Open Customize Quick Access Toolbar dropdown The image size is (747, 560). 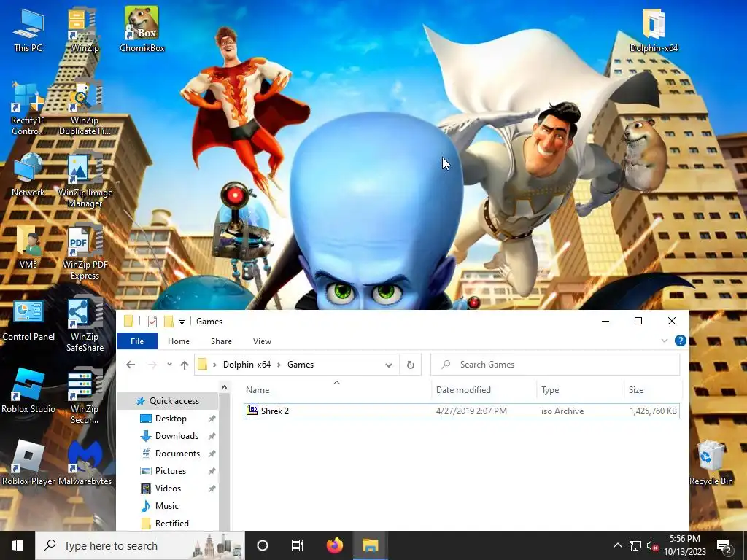(182, 322)
